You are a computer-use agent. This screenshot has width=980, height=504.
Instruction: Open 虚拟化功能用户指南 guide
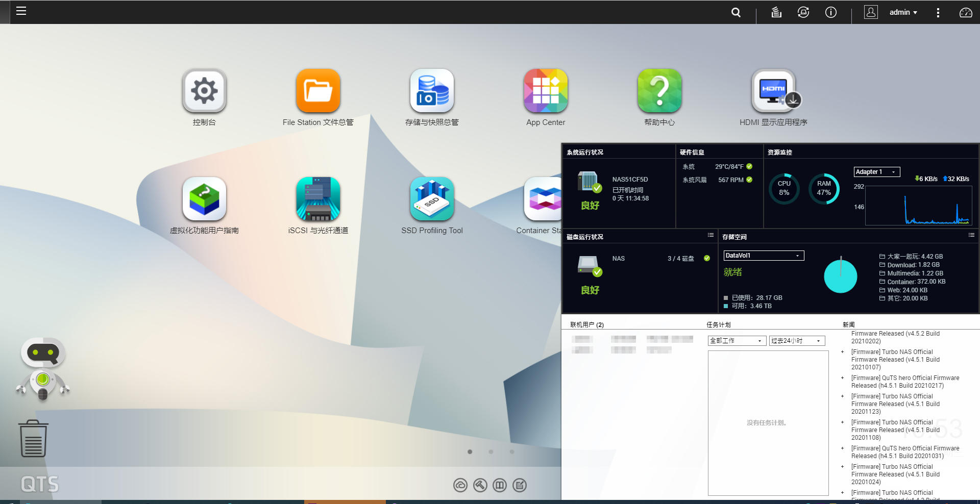[x=204, y=199]
